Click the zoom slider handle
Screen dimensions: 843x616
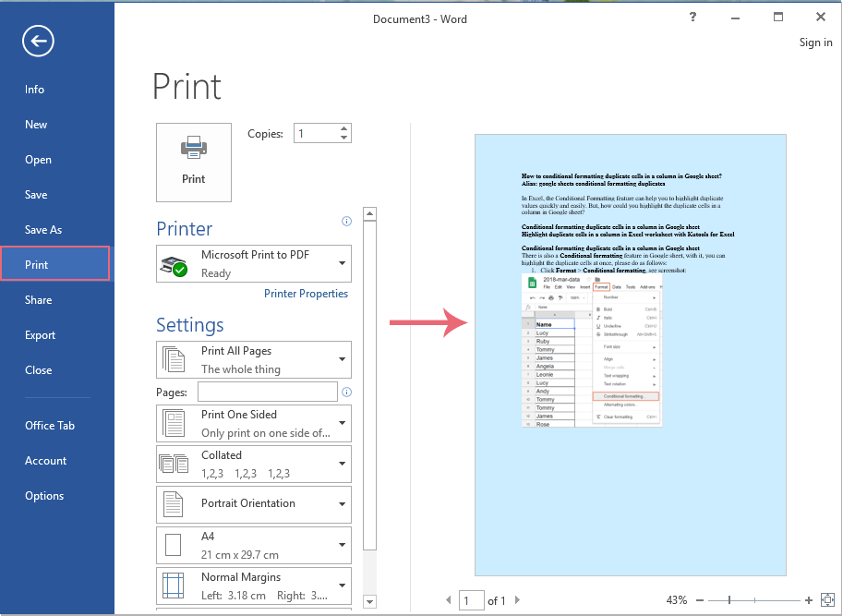coord(729,600)
